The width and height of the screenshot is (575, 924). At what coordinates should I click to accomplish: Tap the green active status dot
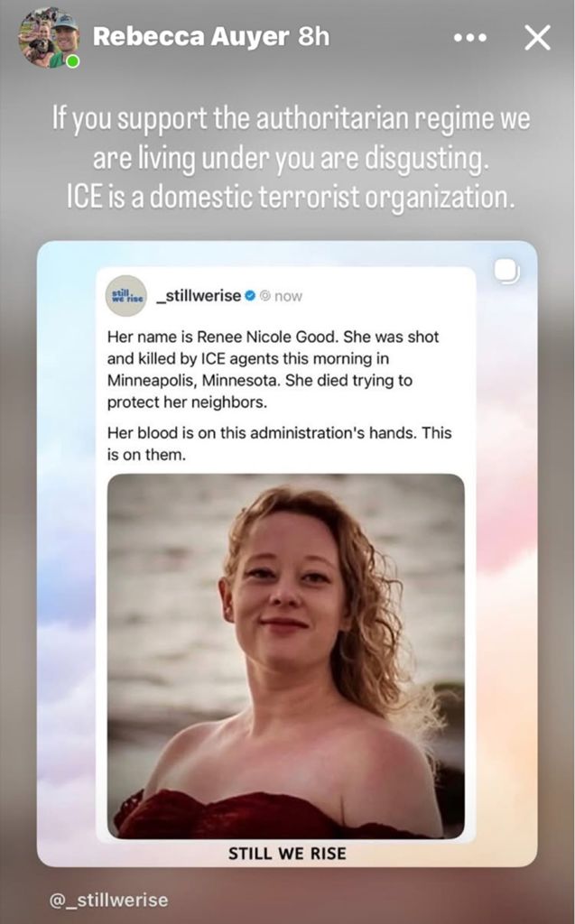click(72, 60)
